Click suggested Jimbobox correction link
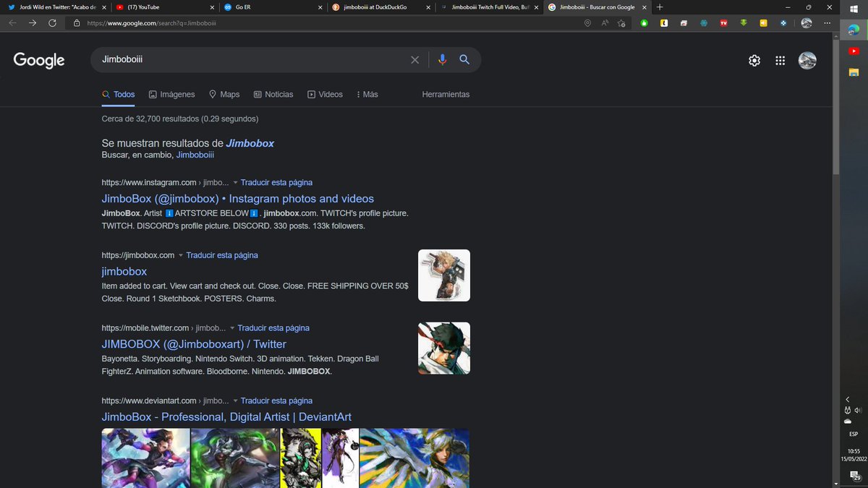 coord(250,143)
